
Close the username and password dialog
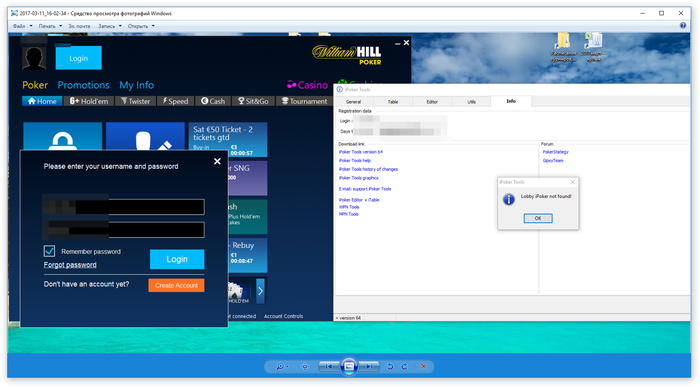[217, 161]
